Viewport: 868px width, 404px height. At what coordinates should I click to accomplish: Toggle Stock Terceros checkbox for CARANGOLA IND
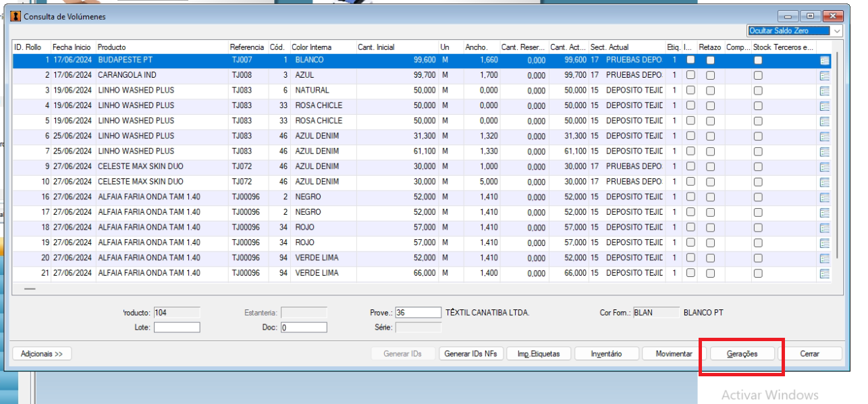pos(758,76)
